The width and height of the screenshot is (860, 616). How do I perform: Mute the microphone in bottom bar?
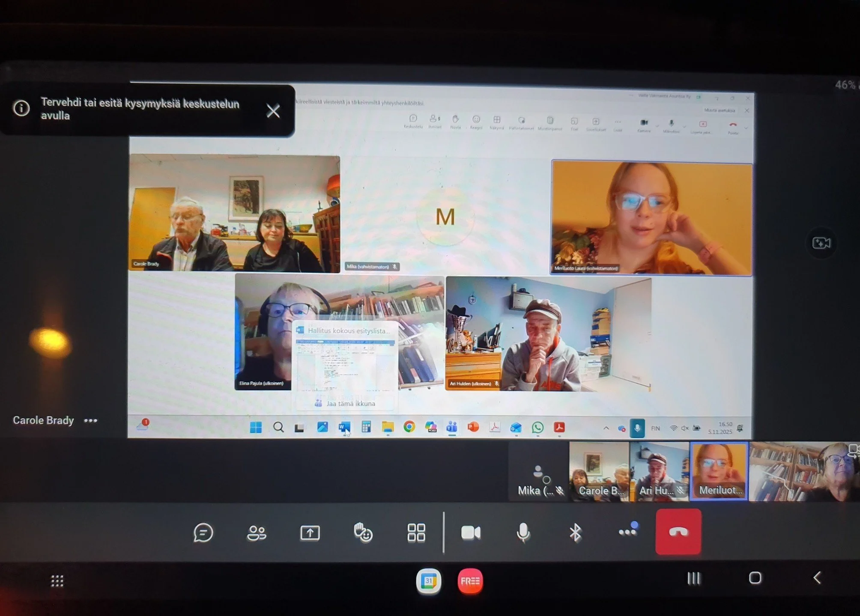coord(523,533)
